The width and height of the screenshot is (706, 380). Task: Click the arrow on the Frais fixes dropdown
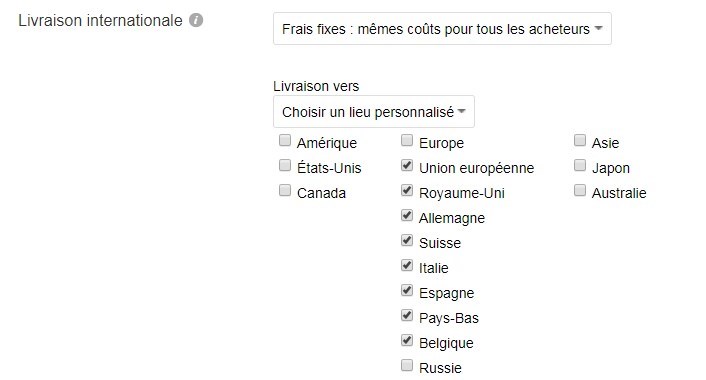598,28
